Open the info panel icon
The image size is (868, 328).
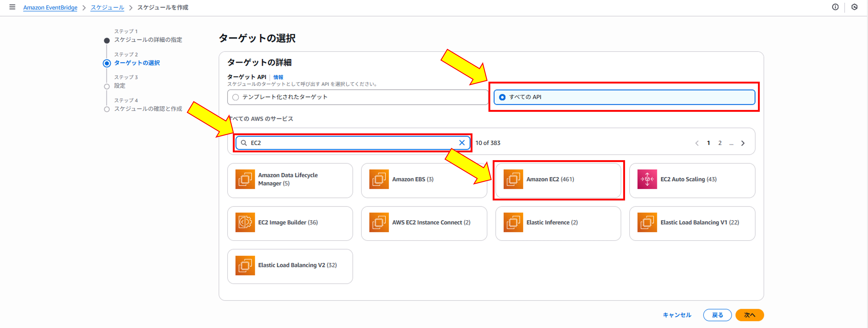point(835,7)
